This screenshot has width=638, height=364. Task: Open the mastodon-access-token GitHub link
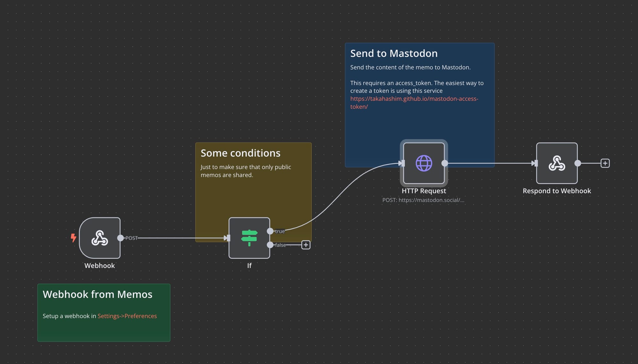(x=414, y=103)
